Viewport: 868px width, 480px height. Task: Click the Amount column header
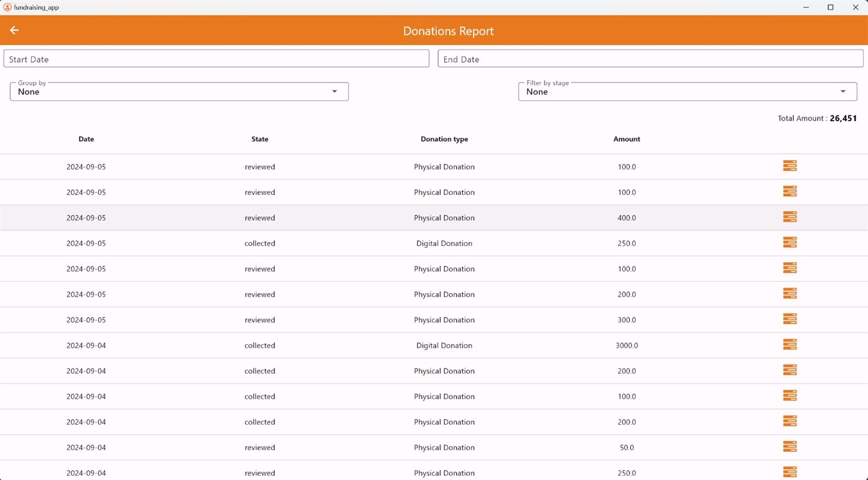pos(626,139)
